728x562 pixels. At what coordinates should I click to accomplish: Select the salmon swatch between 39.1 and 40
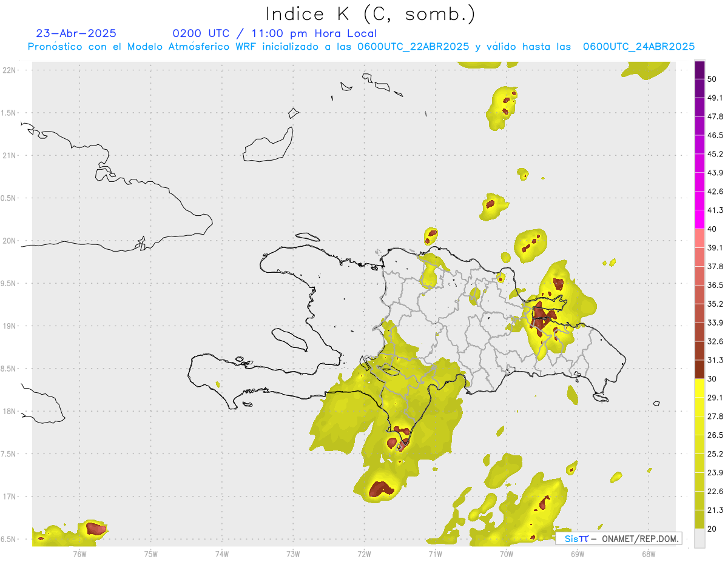[x=700, y=238]
